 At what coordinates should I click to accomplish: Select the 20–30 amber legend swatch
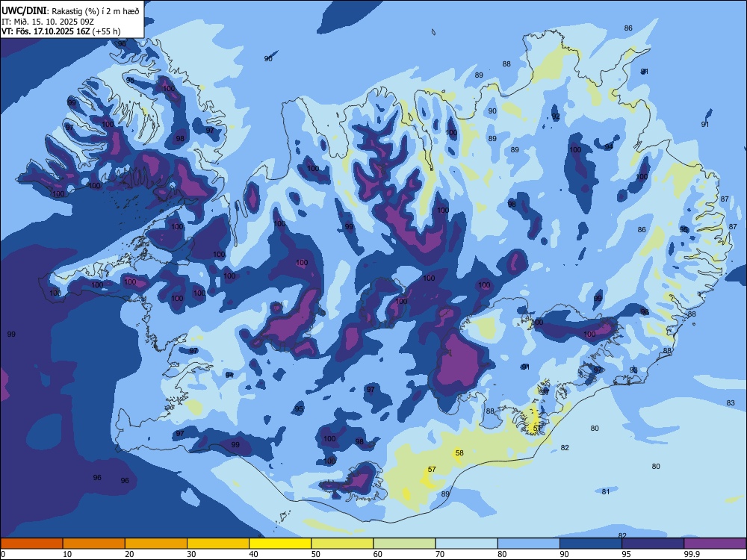click(156, 544)
